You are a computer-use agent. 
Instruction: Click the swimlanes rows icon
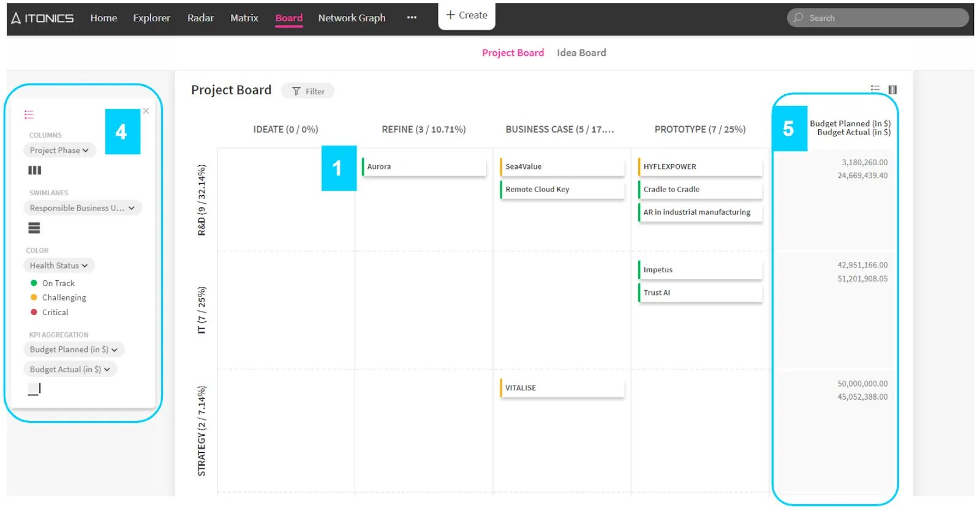(34, 228)
